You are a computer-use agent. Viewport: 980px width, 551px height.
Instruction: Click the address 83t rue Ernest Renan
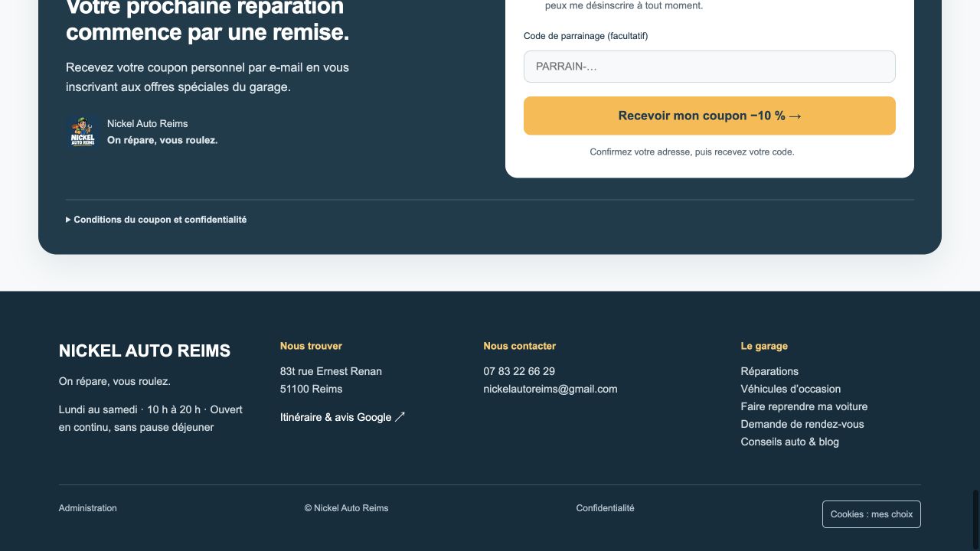click(331, 371)
